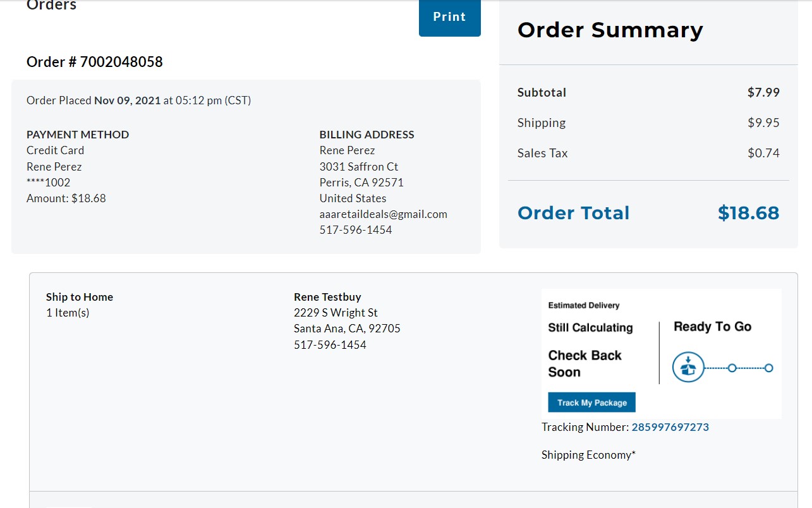Click the Sales Tax label
The image size is (812, 508).
542,153
